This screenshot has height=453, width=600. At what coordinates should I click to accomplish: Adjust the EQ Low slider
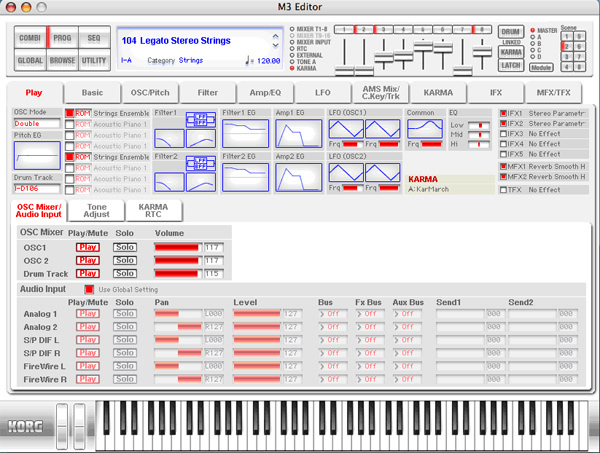click(479, 125)
